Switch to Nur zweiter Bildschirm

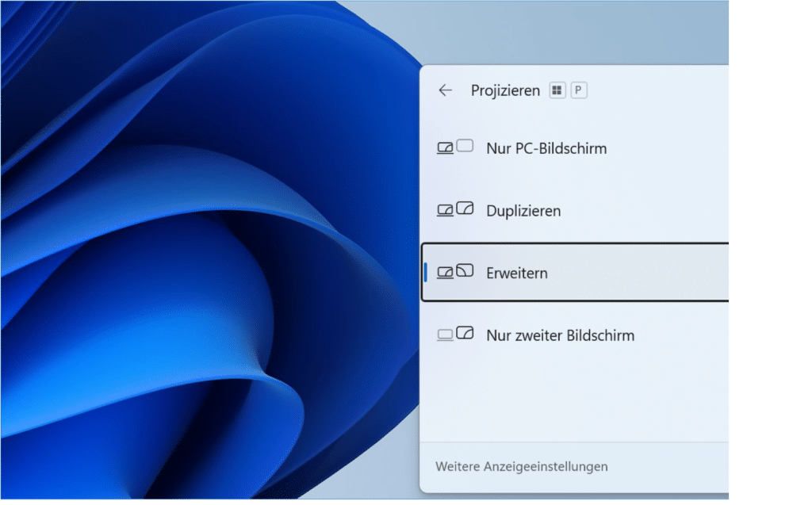pos(575,335)
